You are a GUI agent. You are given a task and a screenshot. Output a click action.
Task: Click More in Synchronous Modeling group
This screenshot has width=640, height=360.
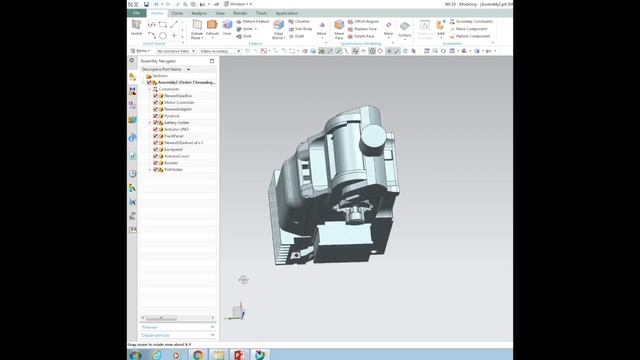(x=389, y=31)
